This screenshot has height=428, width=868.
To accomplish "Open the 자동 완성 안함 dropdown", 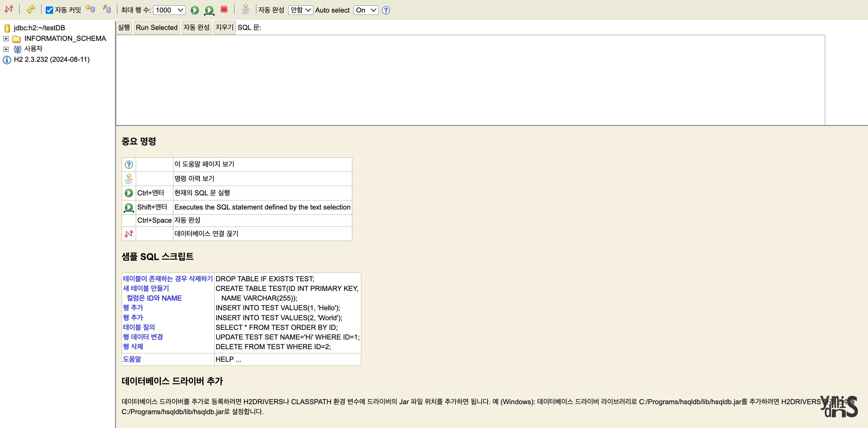I will coord(300,10).
